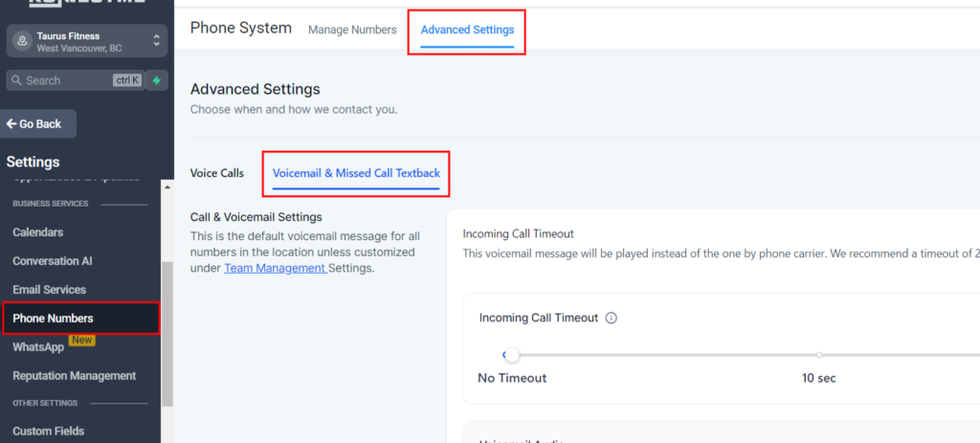Select the Voice Calls sub-tab

point(217,173)
